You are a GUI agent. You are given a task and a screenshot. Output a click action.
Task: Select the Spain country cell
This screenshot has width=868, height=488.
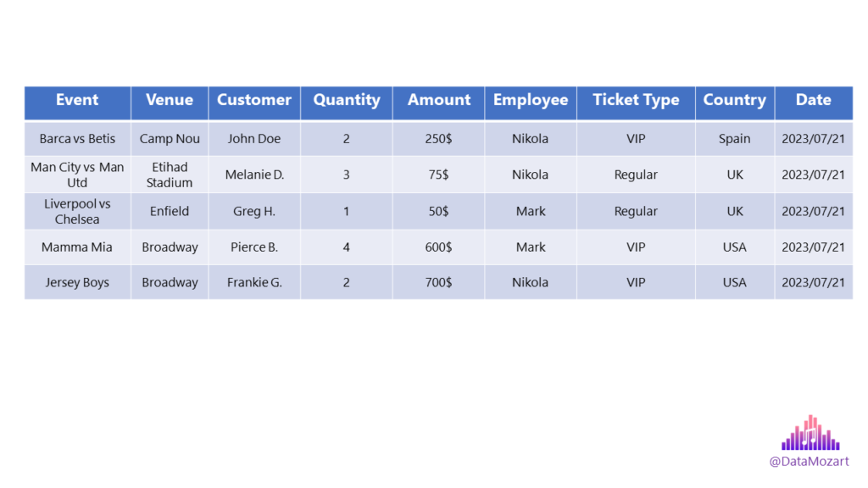click(735, 139)
